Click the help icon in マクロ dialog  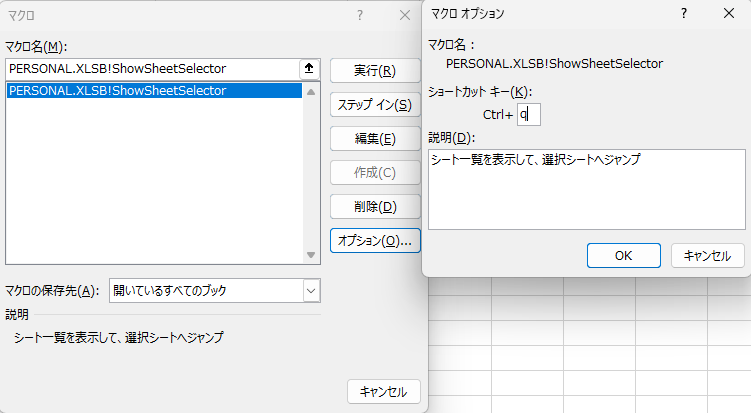(x=359, y=15)
